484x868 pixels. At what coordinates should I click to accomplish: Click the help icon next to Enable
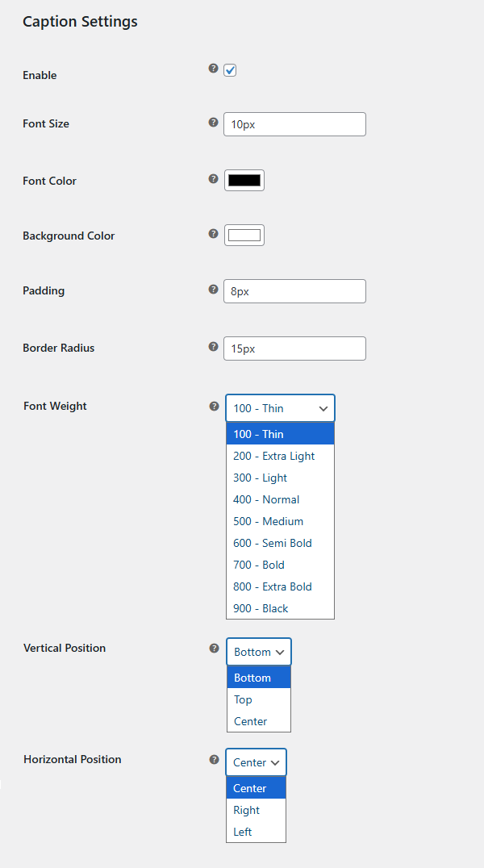tap(213, 69)
